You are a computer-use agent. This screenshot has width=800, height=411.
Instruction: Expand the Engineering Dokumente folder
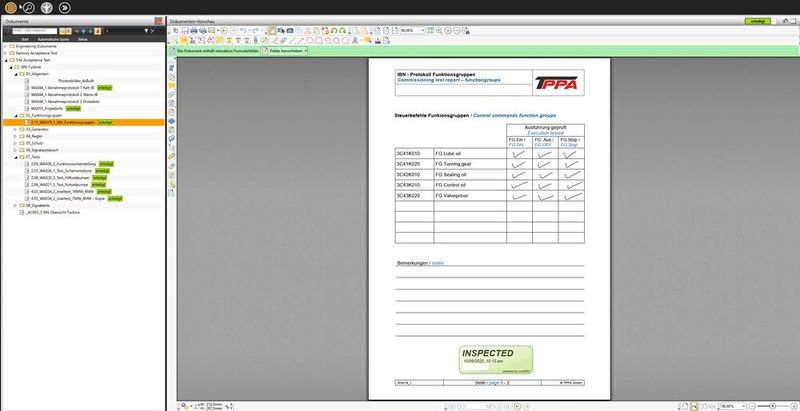tap(5, 46)
